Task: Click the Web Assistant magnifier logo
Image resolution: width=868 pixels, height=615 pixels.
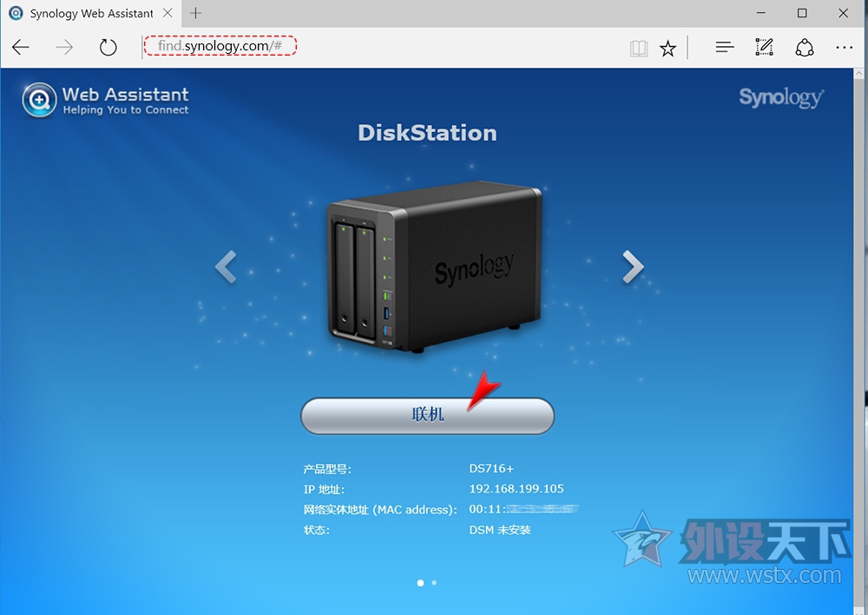Action: click(x=39, y=100)
